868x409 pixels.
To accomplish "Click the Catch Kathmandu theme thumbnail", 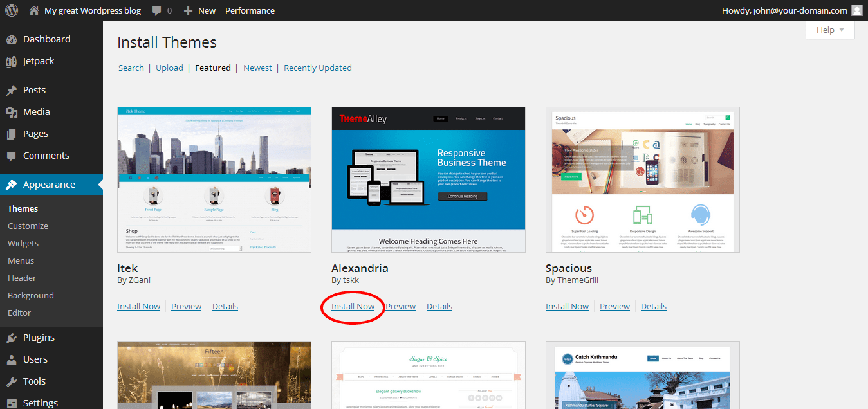I will pyautogui.click(x=643, y=376).
